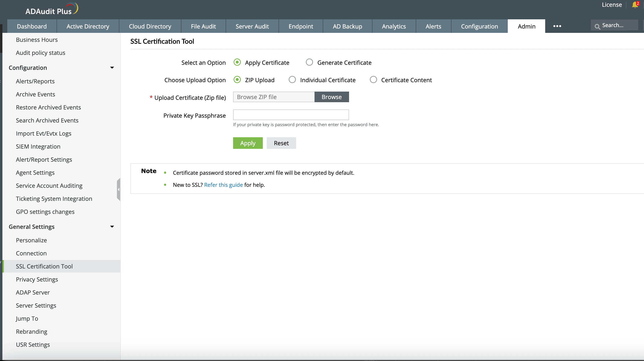Open USR Settings

pos(33,345)
